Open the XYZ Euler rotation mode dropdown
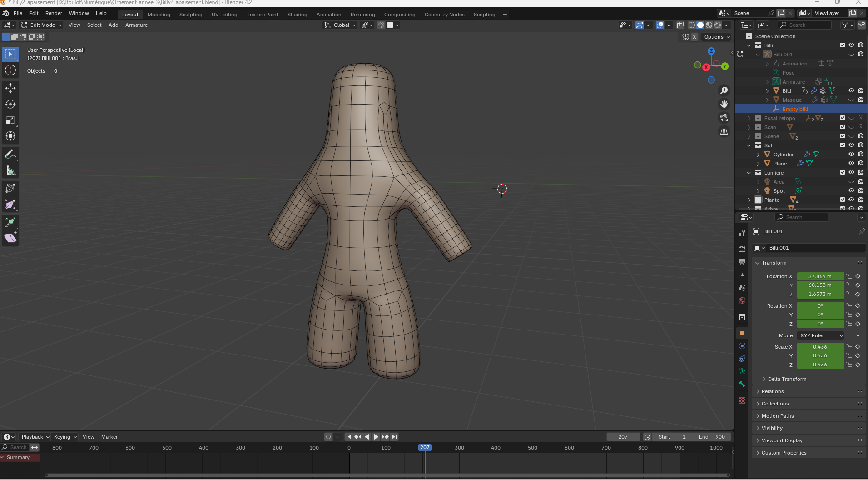Screen dimensions: 868x480 [x=820, y=335]
